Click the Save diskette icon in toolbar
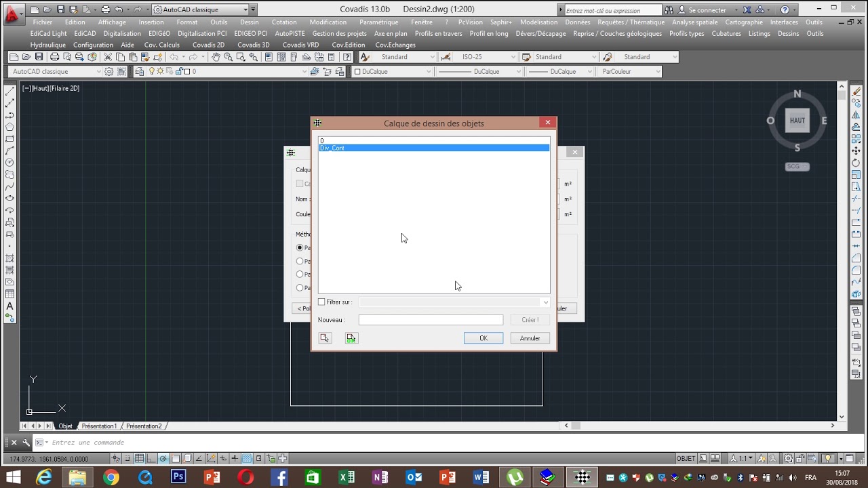Viewport: 868px width, 488px height. point(39,57)
